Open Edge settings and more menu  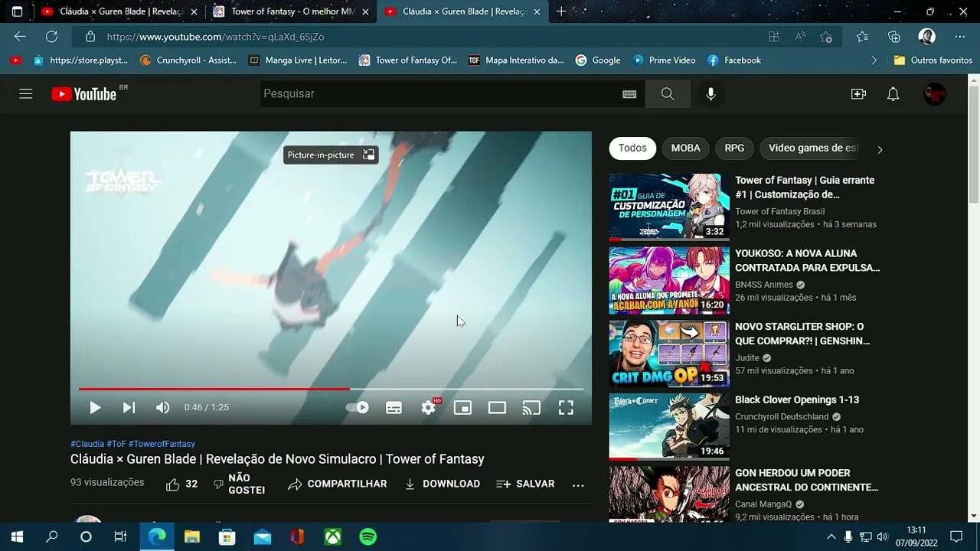click(960, 36)
